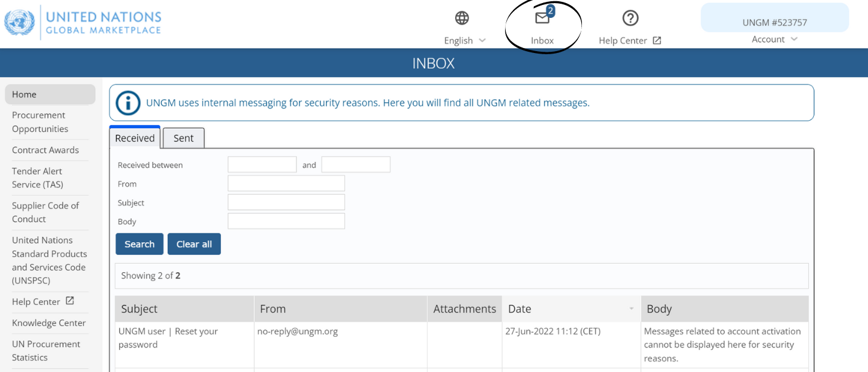The image size is (868, 372).
Task: Click the Body filter input field
Action: 286,221
